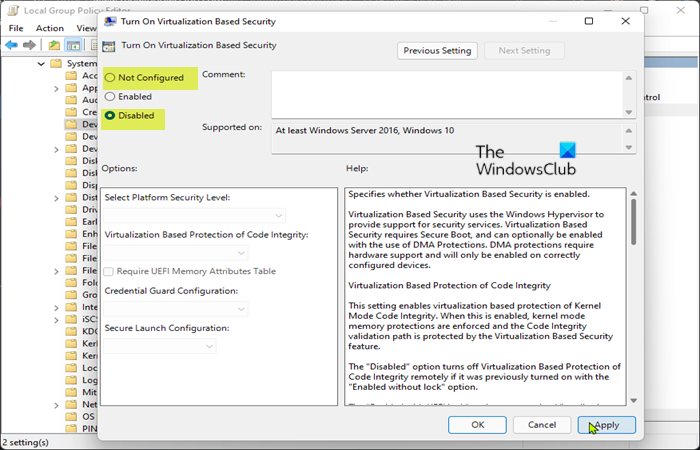700x450 pixels.
Task: Open the Secure Launch Configuration dropdown
Action: coord(160,346)
